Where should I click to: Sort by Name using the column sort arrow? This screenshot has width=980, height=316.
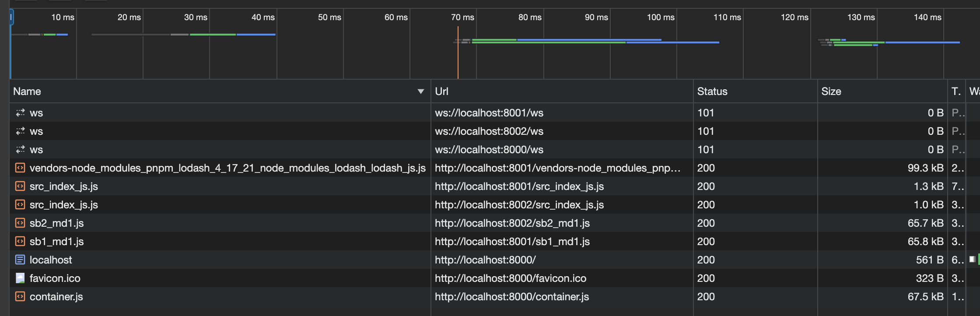tap(421, 91)
